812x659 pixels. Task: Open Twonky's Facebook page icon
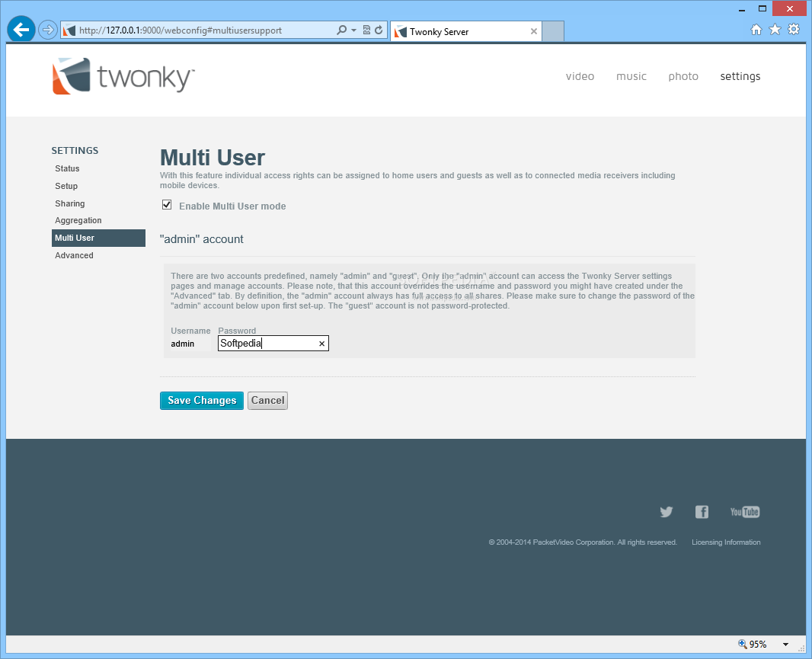(702, 512)
